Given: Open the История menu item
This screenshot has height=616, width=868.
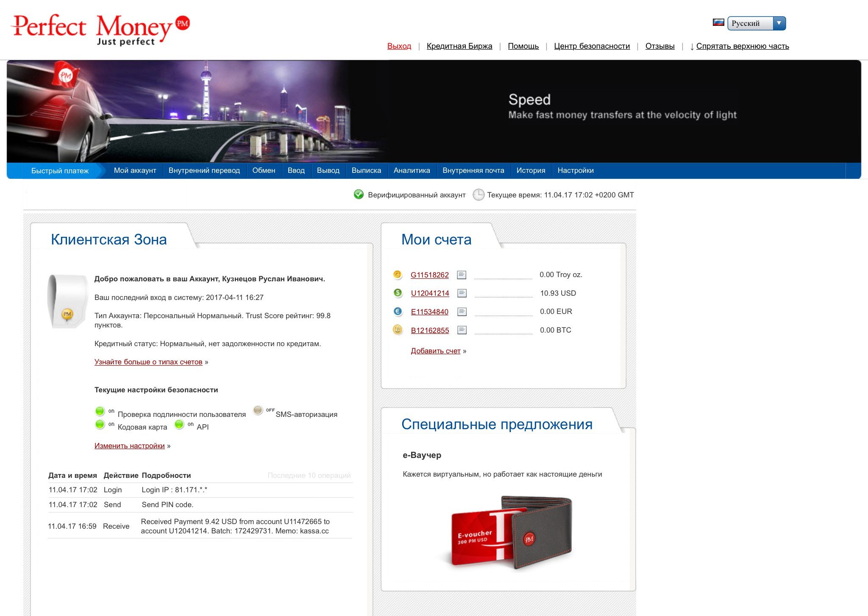Looking at the screenshot, I should click(531, 170).
